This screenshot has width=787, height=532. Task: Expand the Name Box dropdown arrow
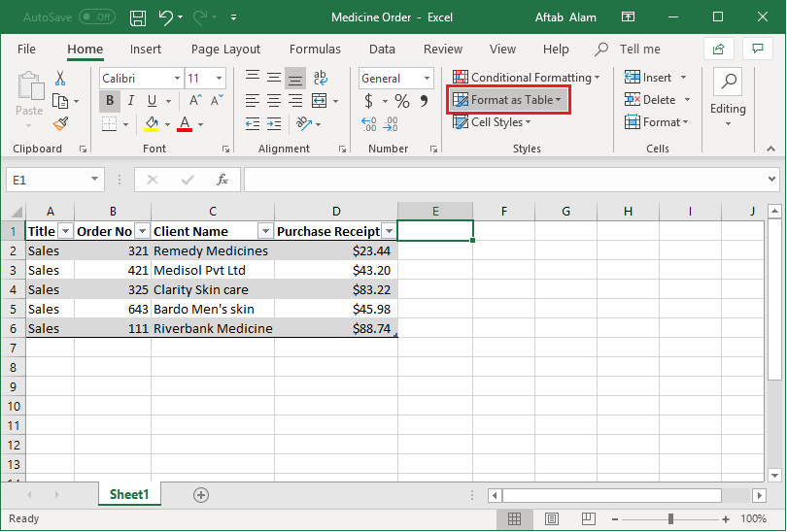[94, 179]
